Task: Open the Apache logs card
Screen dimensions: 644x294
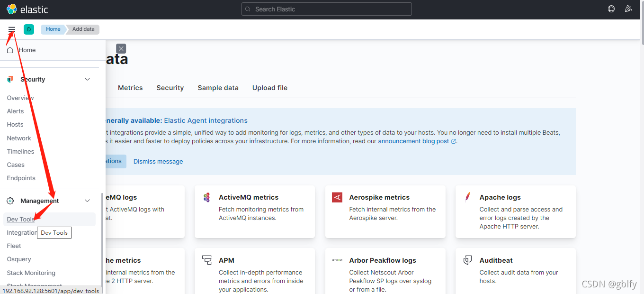Action: click(516, 211)
